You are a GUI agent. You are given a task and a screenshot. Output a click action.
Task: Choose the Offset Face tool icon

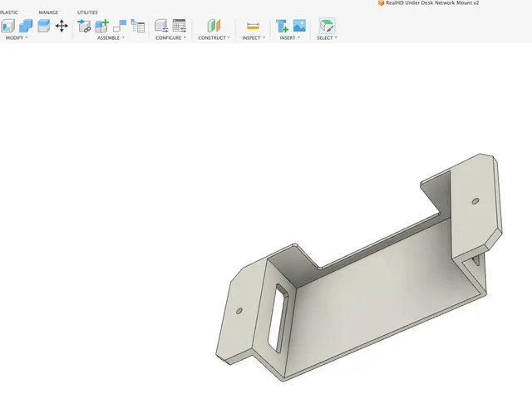tap(44, 26)
